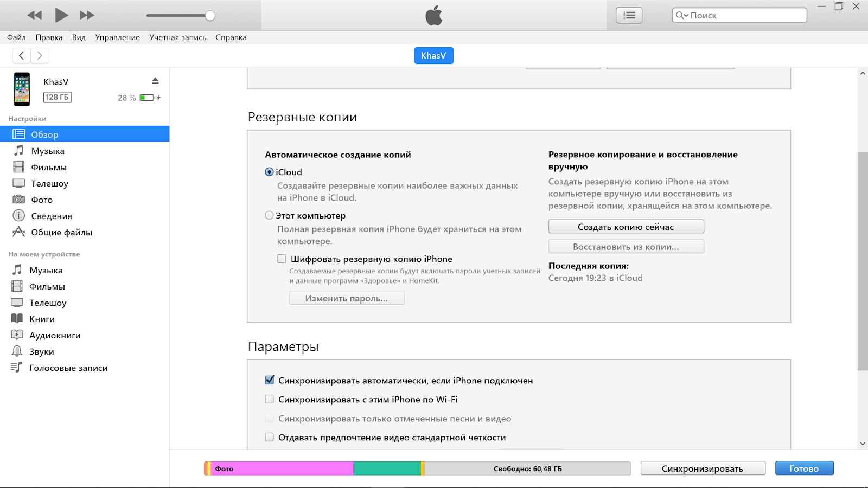This screenshot has height=488, width=868.
Task: Click the KhasV device tab button
Action: (x=433, y=55)
